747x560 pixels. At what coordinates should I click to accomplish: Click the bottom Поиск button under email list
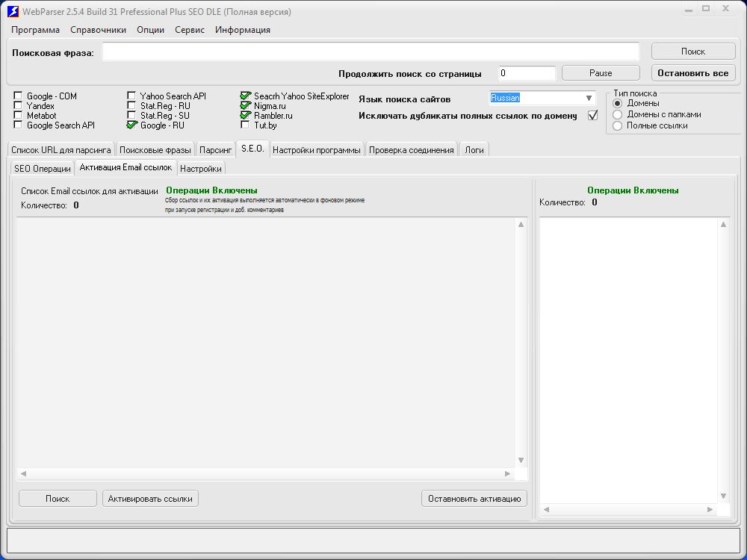58,499
